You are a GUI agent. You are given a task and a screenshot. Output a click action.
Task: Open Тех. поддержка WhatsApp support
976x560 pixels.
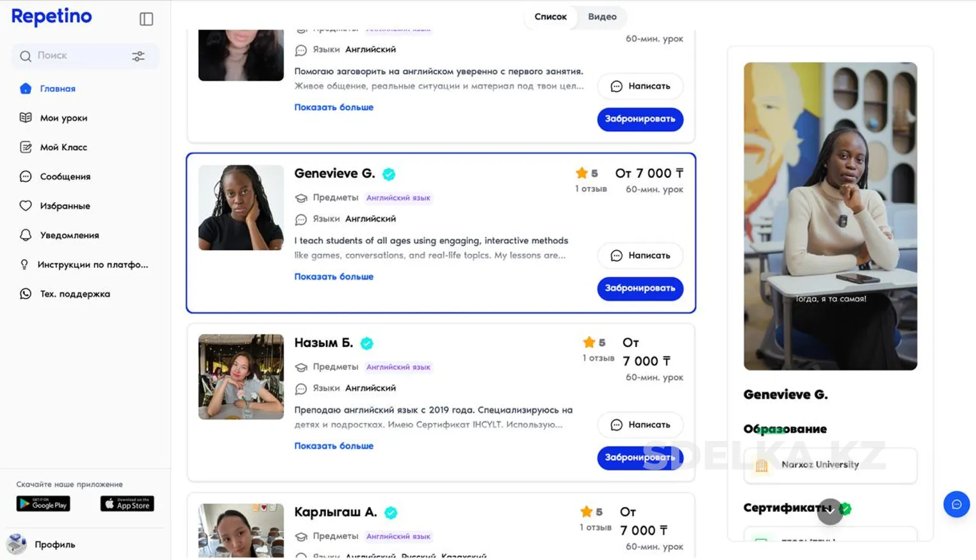click(26, 294)
